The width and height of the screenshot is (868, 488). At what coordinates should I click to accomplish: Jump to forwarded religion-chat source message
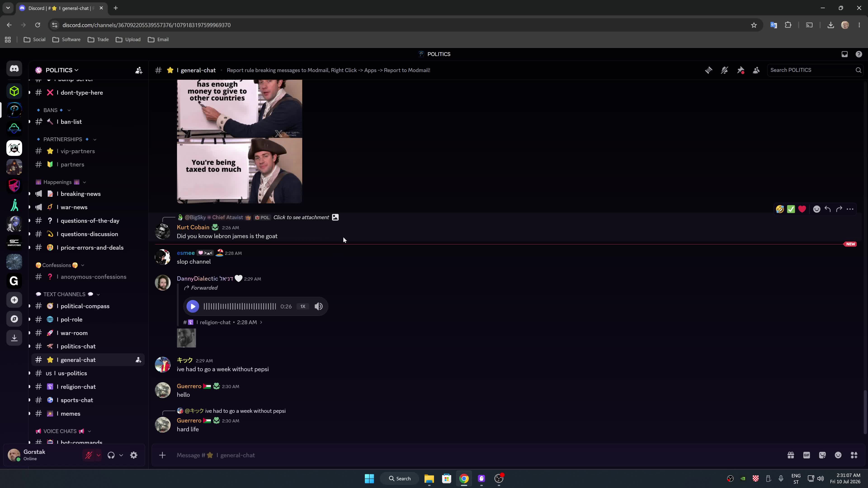tap(223, 322)
